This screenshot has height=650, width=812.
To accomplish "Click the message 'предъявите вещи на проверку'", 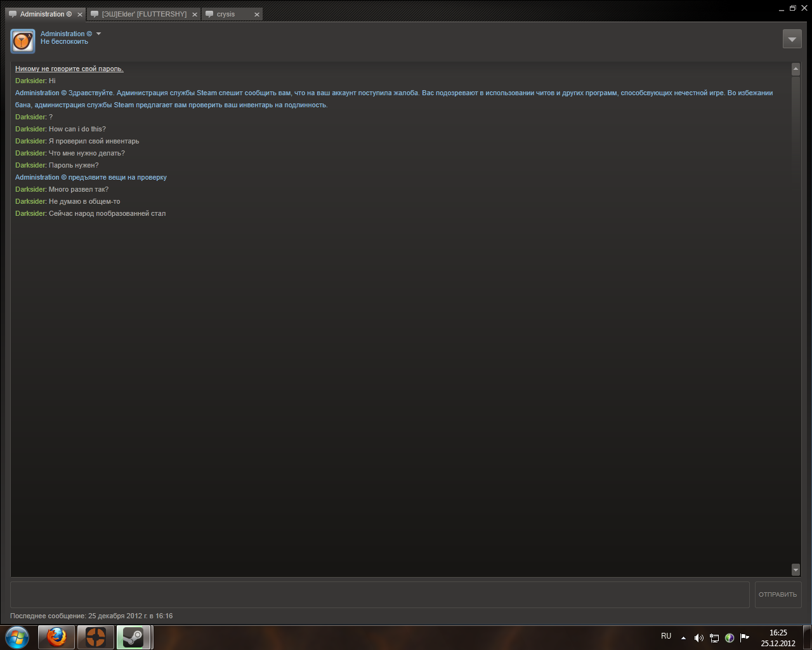I will coord(117,177).
